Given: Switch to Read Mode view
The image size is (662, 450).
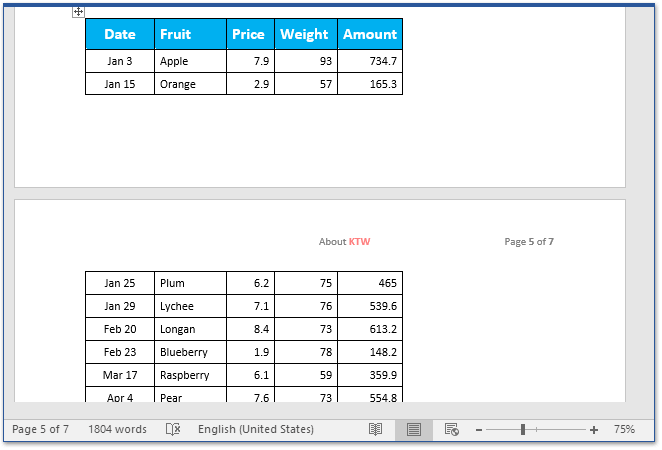Looking at the screenshot, I should pyautogui.click(x=375, y=429).
